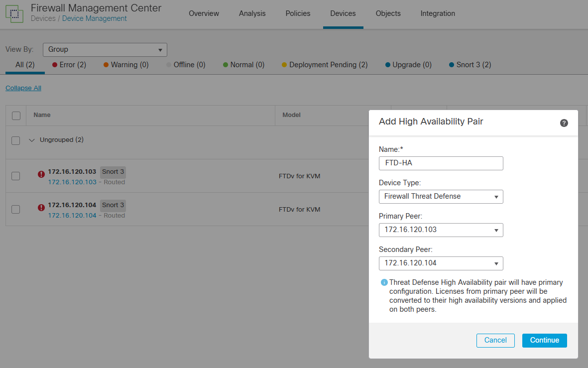Switch to the All (2) filter tab
This screenshot has height=368, width=588.
tap(25, 65)
